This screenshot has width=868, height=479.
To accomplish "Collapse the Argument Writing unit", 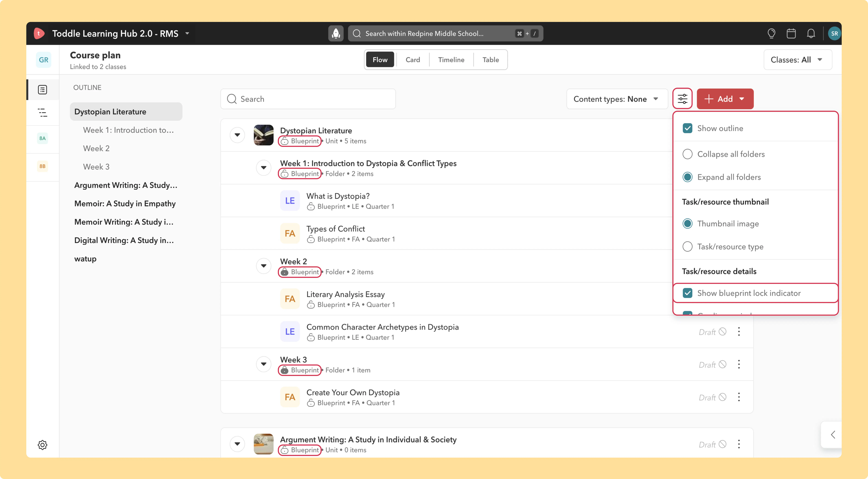I will coord(237,444).
